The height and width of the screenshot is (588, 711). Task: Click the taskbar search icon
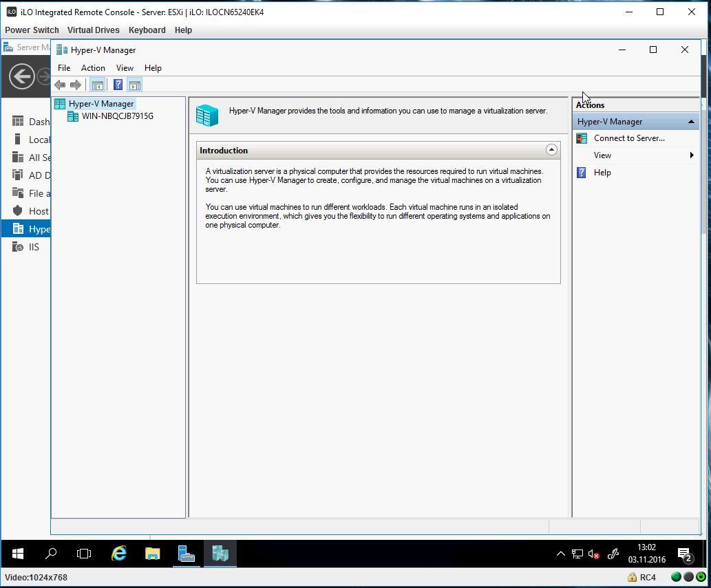click(51, 554)
